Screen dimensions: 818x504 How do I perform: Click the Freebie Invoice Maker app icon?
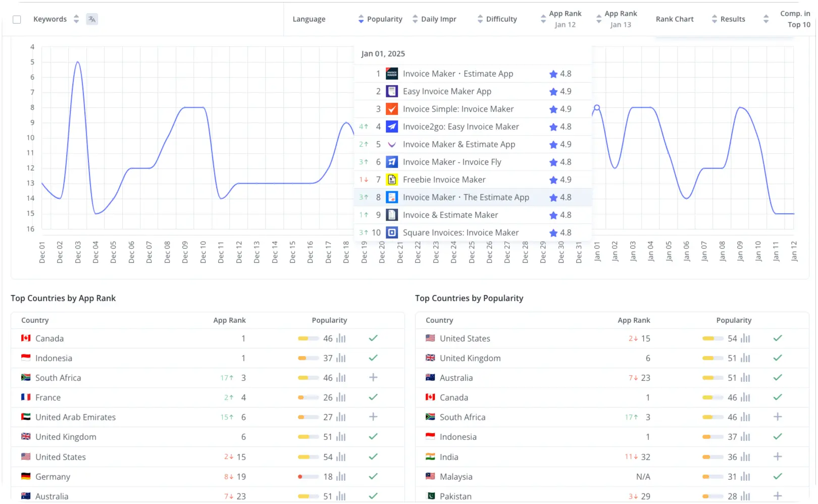click(392, 180)
